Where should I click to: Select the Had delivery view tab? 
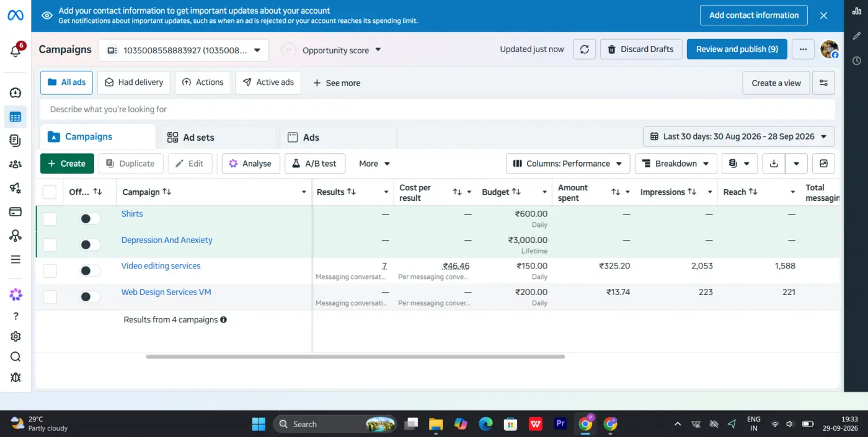(x=134, y=82)
